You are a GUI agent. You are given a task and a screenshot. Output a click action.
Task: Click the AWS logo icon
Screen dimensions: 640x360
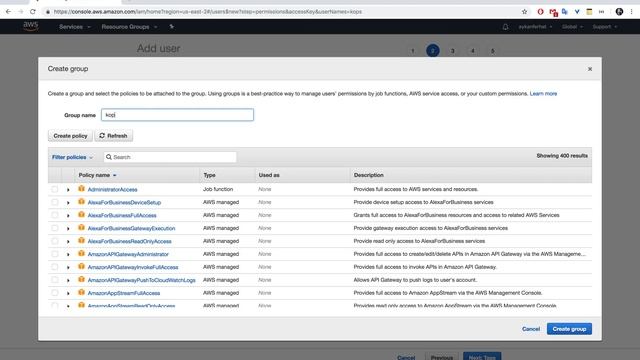31,26
